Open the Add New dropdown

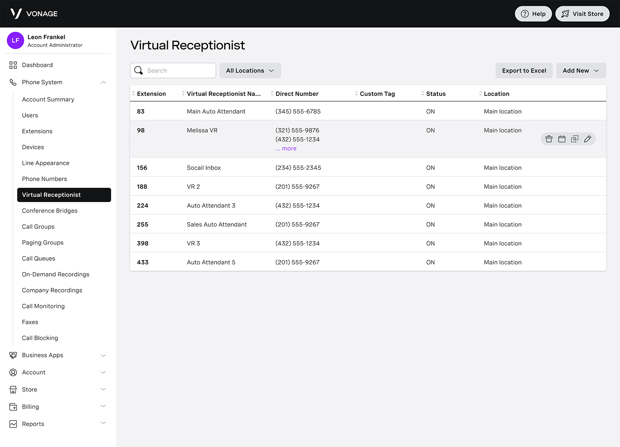581,71
